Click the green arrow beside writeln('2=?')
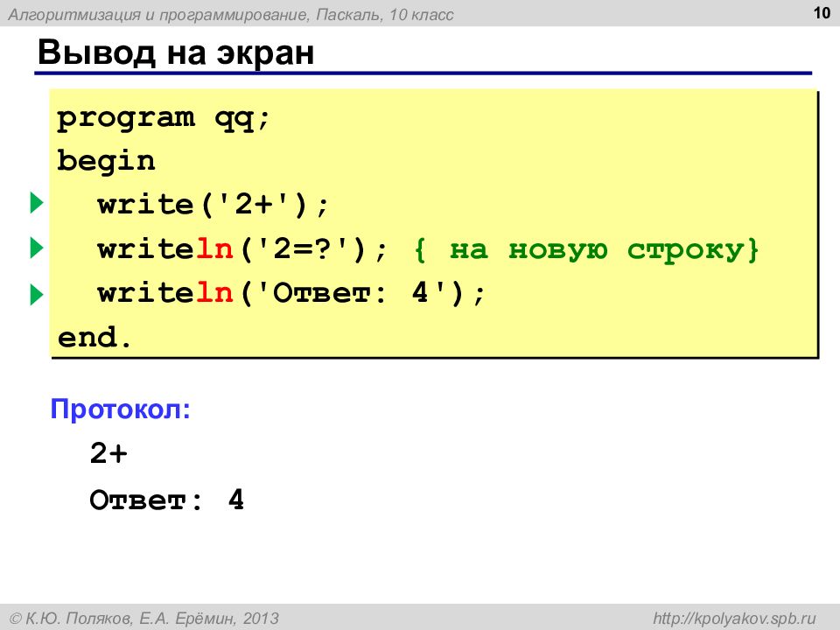Viewport: 840px width, 630px height. coord(37,248)
